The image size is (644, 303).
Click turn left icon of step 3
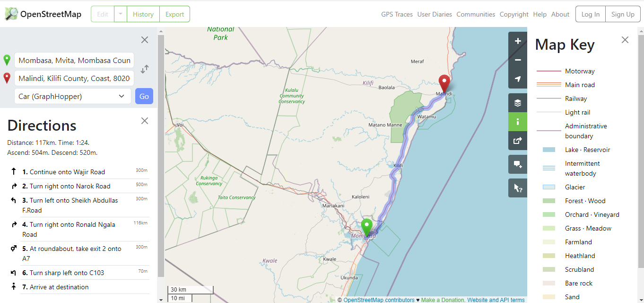pos(13,200)
